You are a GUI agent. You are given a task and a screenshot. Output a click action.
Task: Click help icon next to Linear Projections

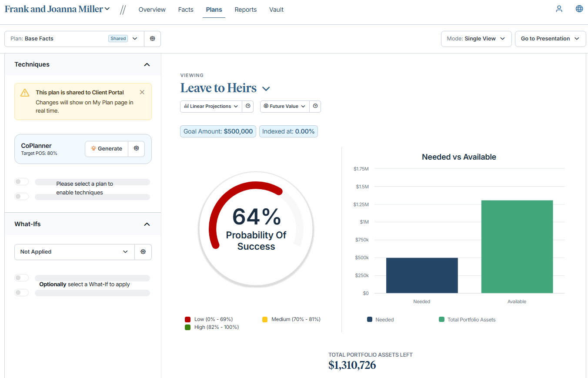[248, 106]
